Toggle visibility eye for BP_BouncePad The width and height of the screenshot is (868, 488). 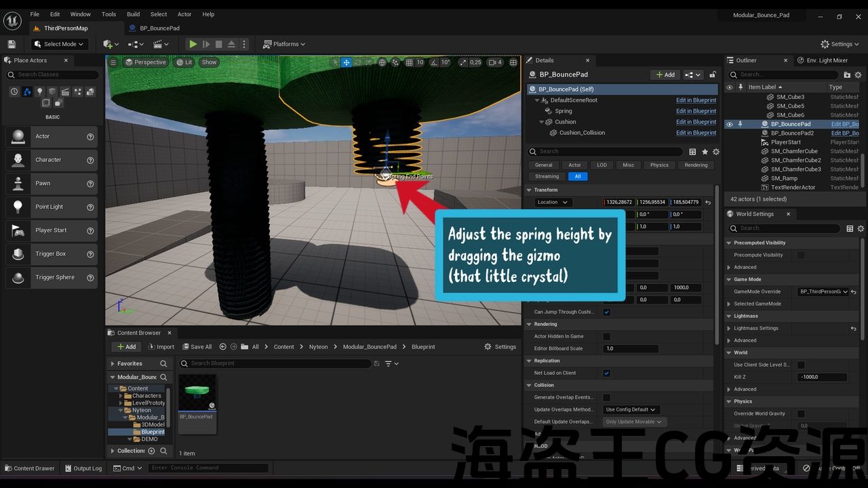(730, 124)
